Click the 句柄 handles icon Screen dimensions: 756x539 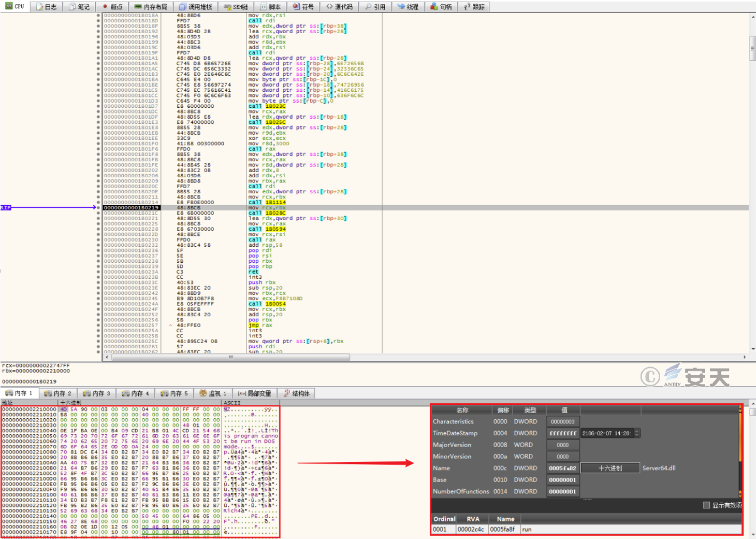[x=434, y=7]
